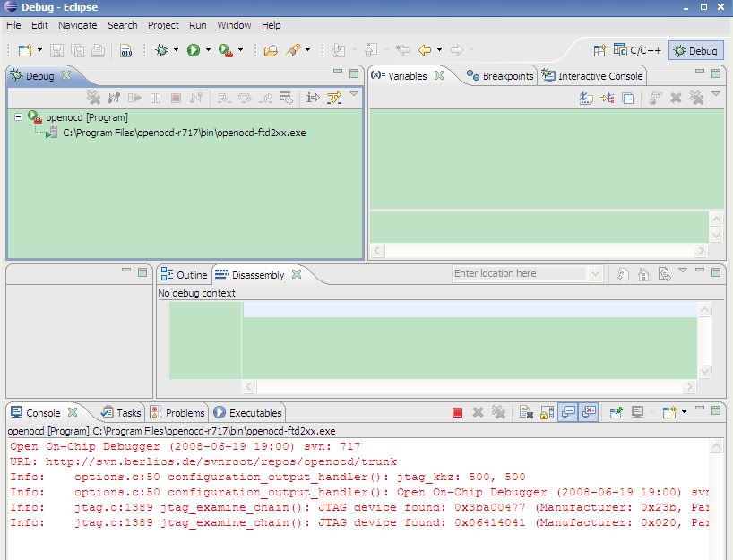Open dropdown arrow next to Search flashlight icon

point(307,49)
